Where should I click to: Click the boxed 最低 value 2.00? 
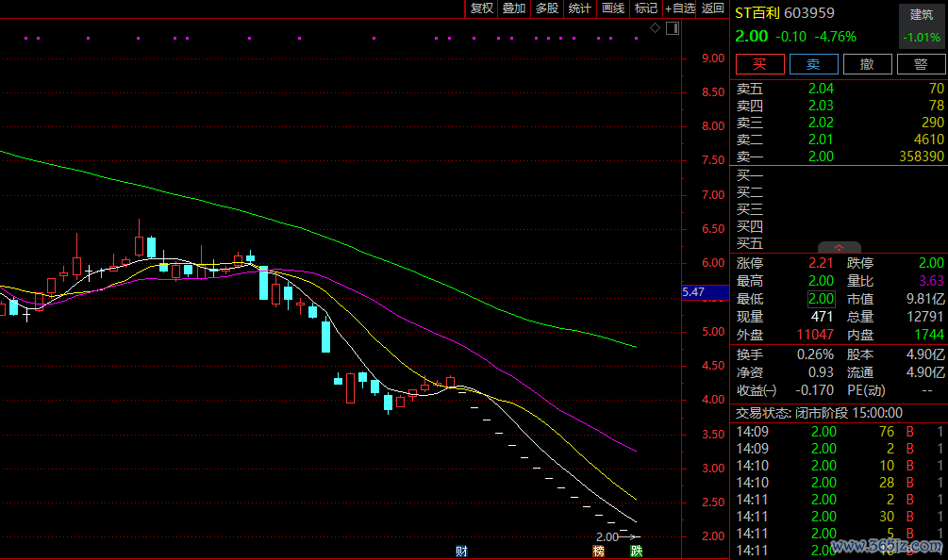click(x=821, y=299)
